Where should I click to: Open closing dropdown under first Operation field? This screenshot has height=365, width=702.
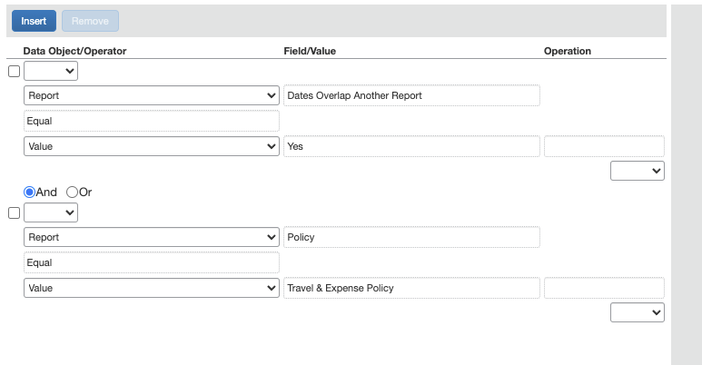click(637, 171)
